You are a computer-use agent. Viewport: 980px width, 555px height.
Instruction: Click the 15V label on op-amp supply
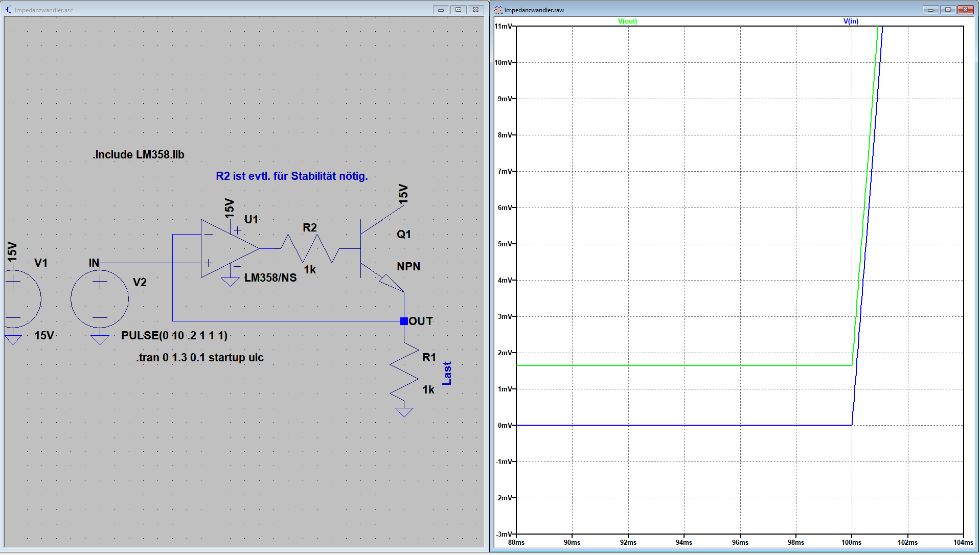pos(229,209)
